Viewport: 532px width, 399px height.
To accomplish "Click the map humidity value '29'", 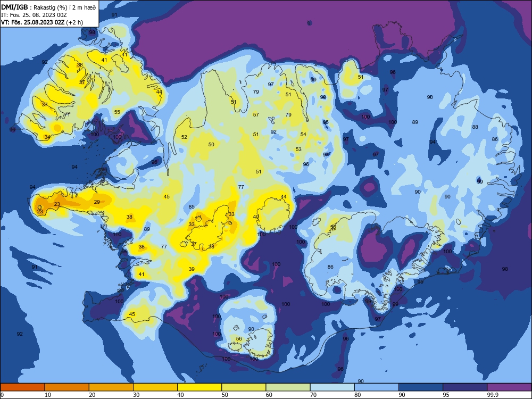I will [97, 202].
